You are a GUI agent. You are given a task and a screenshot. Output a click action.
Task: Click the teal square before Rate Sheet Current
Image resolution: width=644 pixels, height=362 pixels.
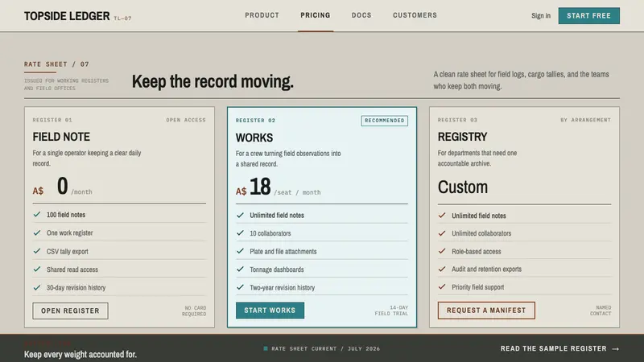[266, 348]
